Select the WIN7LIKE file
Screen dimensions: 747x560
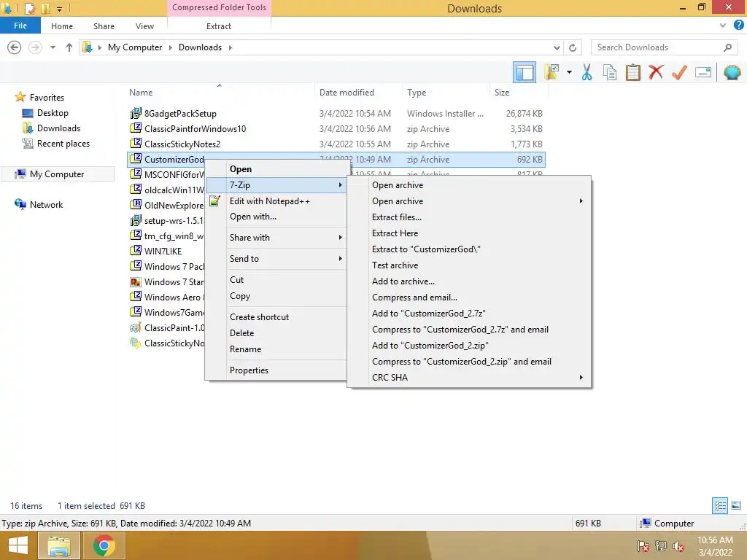point(163,251)
